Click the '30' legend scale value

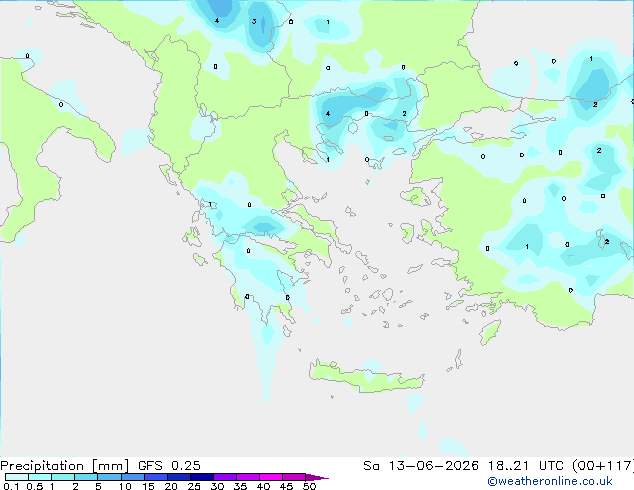217,486
